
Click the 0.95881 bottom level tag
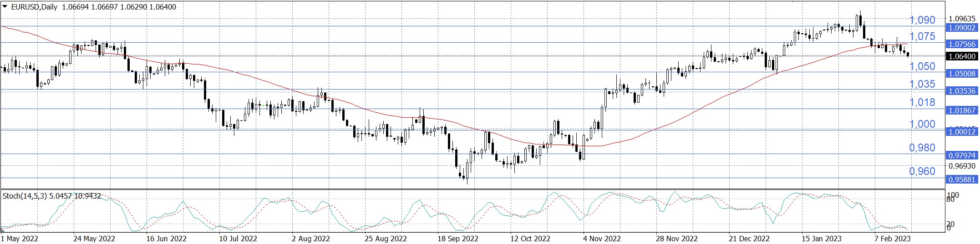pyautogui.click(x=961, y=179)
